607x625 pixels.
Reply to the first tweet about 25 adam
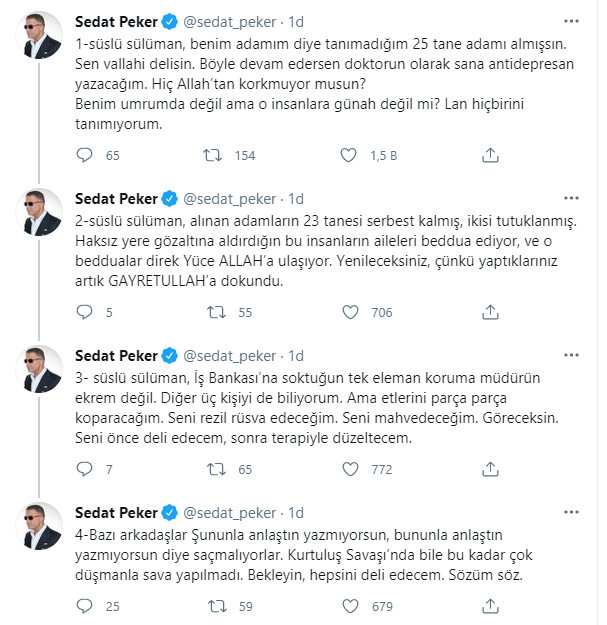point(84,155)
